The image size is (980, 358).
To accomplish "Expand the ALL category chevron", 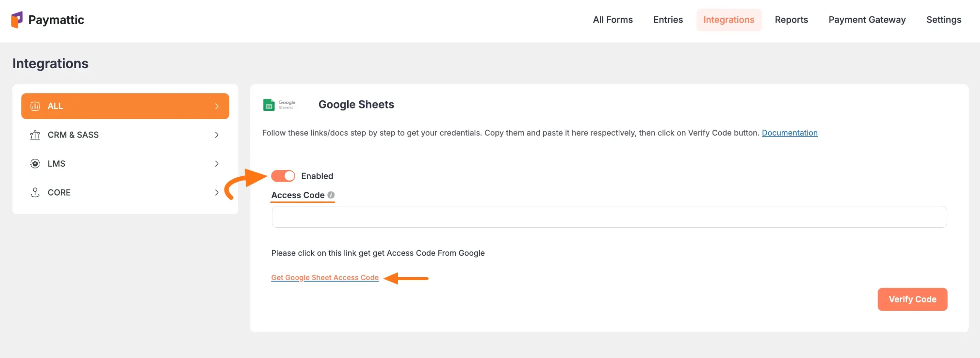I will [217, 106].
